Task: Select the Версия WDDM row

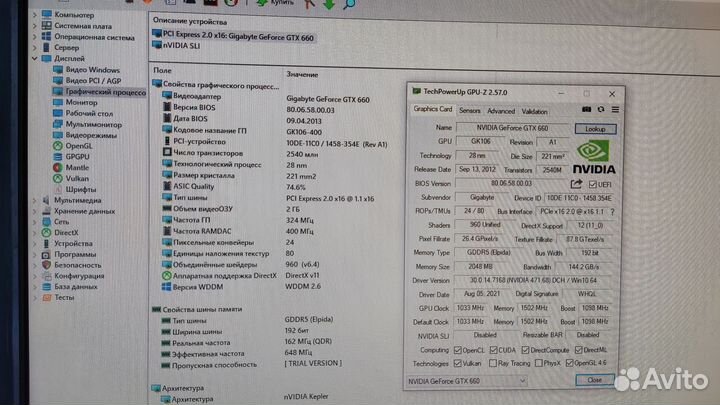Action: [x=198, y=287]
